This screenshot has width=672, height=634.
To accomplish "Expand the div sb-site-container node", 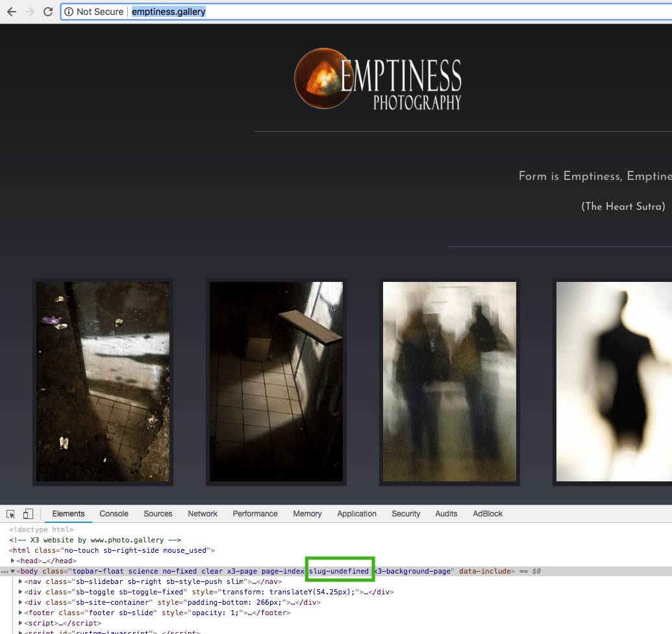I will pyautogui.click(x=21, y=602).
